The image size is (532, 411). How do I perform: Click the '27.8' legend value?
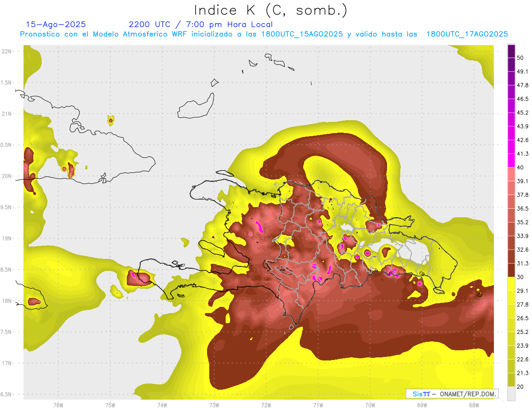pyautogui.click(x=523, y=305)
